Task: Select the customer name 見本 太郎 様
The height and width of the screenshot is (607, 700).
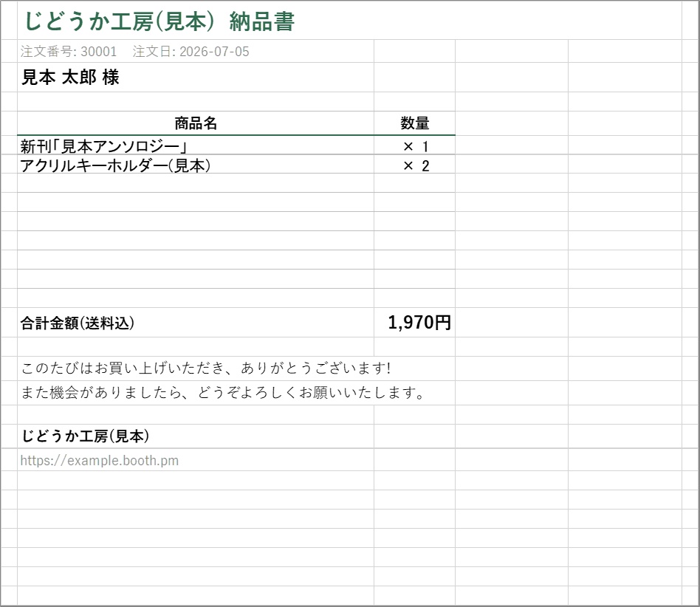Action: pos(70,78)
